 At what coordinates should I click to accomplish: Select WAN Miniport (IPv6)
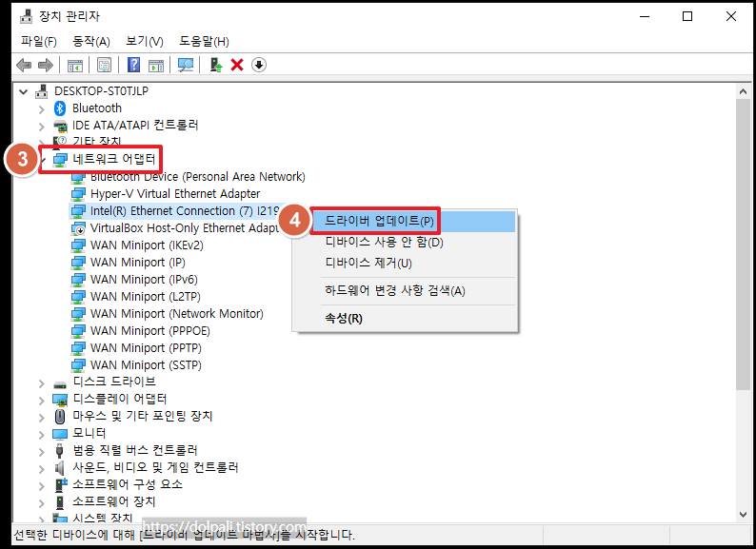pos(144,280)
